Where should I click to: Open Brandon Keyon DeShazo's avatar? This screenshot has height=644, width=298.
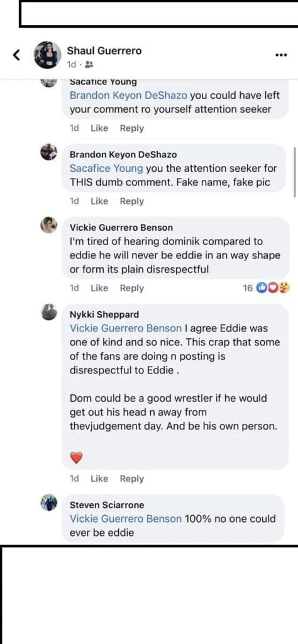(x=49, y=152)
